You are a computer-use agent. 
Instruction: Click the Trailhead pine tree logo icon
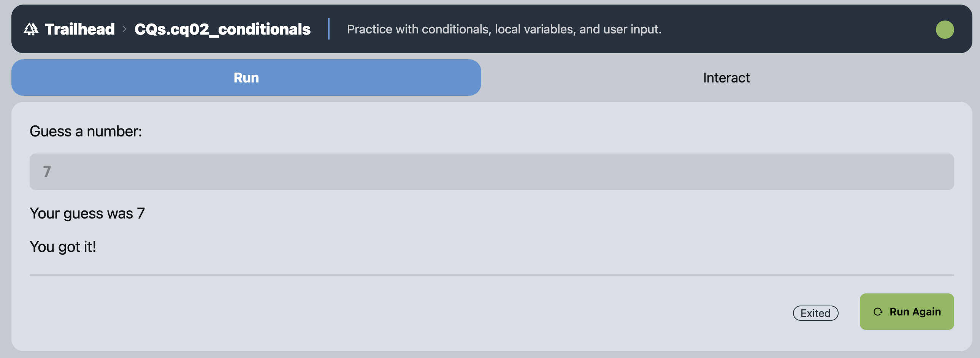31,29
